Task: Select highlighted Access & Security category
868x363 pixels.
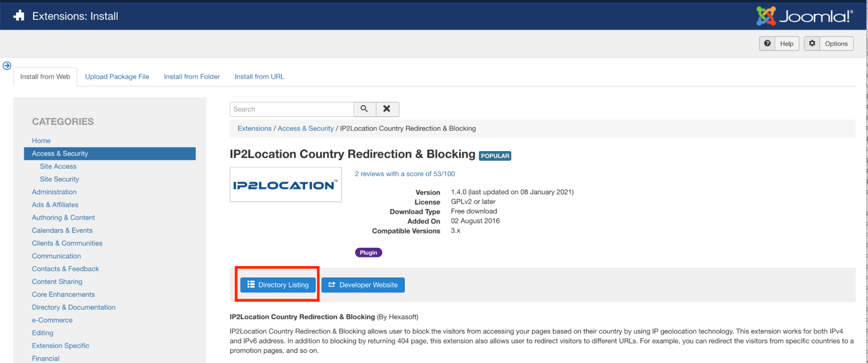Action: (x=110, y=153)
